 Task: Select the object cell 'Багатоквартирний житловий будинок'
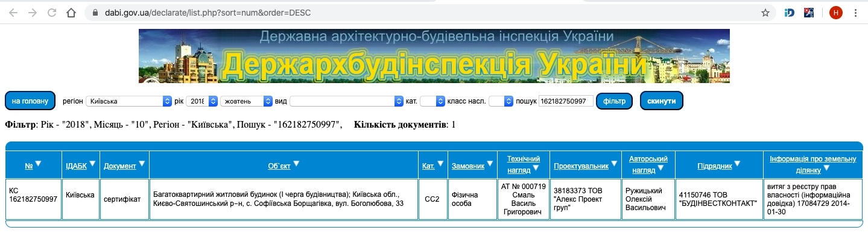coord(284,199)
